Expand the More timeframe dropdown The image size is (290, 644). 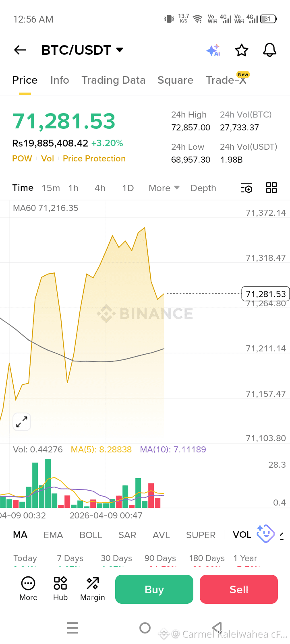[164, 188]
